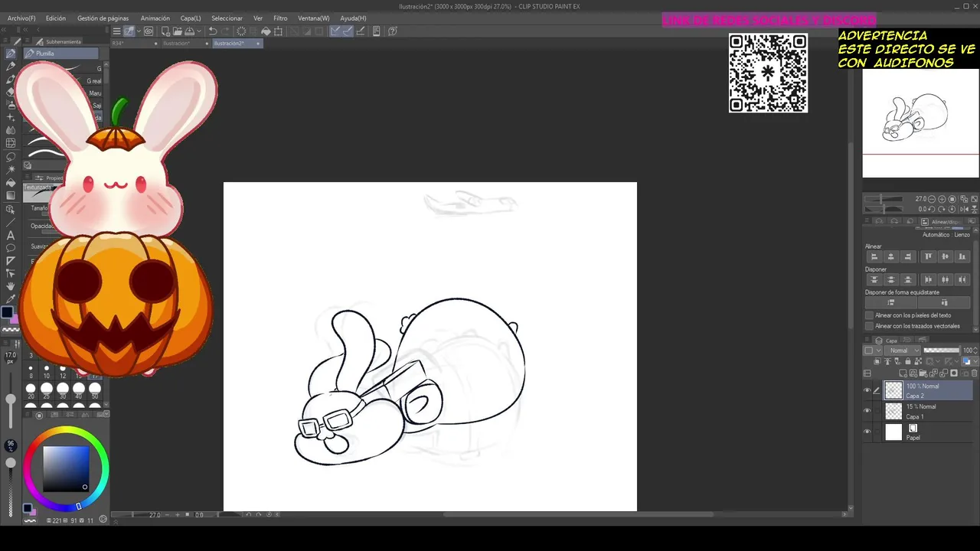Click the vertical brush size slider
The width and height of the screenshot is (980, 551).
11,398
